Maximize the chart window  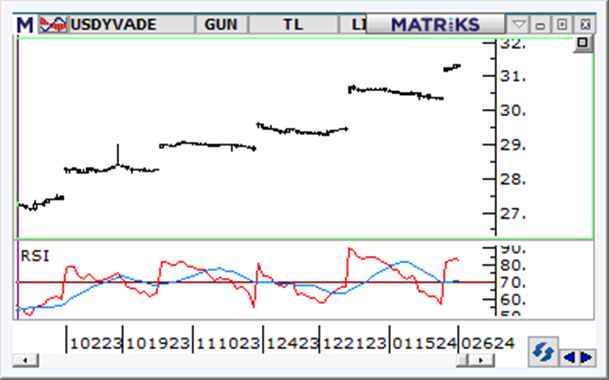point(562,25)
